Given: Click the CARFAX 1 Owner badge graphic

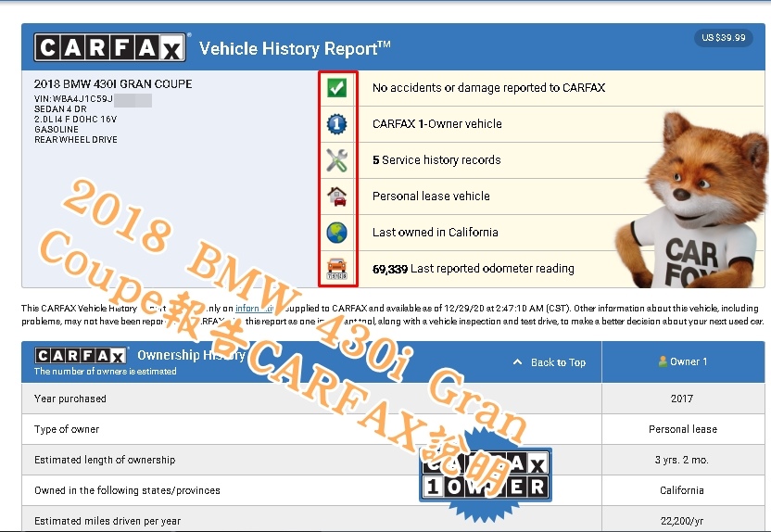Looking at the screenshot, I should [486, 475].
